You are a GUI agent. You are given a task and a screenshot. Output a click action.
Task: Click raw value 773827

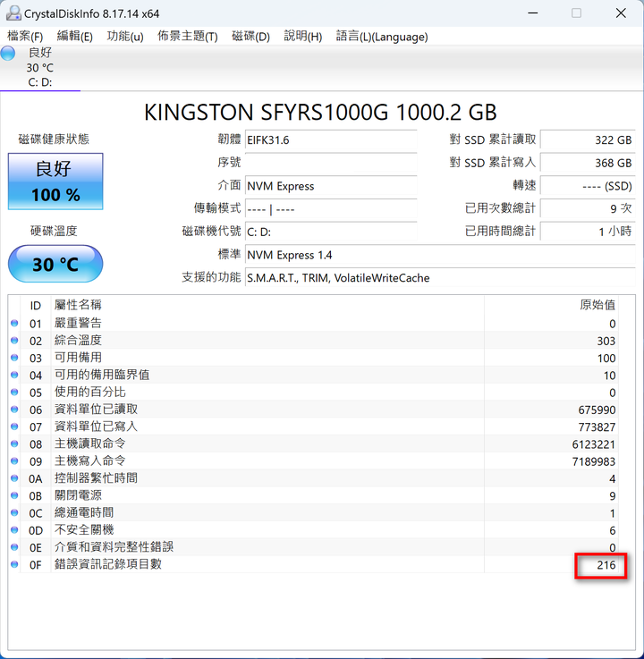pos(597,427)
